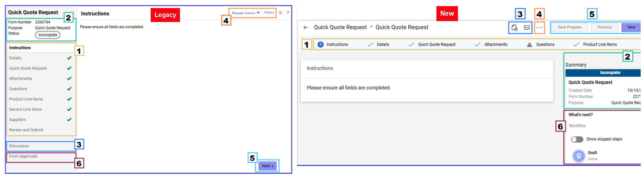Click Save Progress button
The image size is (644, 193).
coord(570,27)
